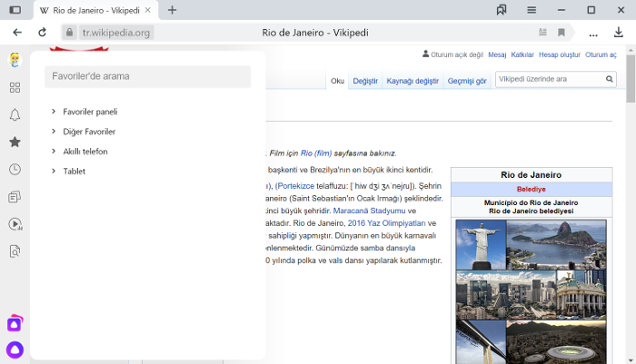Reload the page
The image size is (636, 364).
tap(42, 33)
